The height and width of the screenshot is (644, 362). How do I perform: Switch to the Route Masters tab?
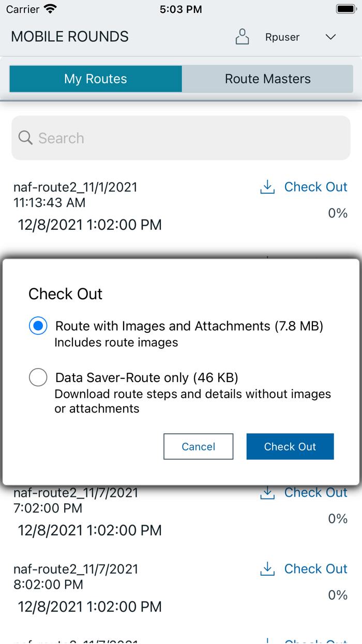click(x=267, y=79)
